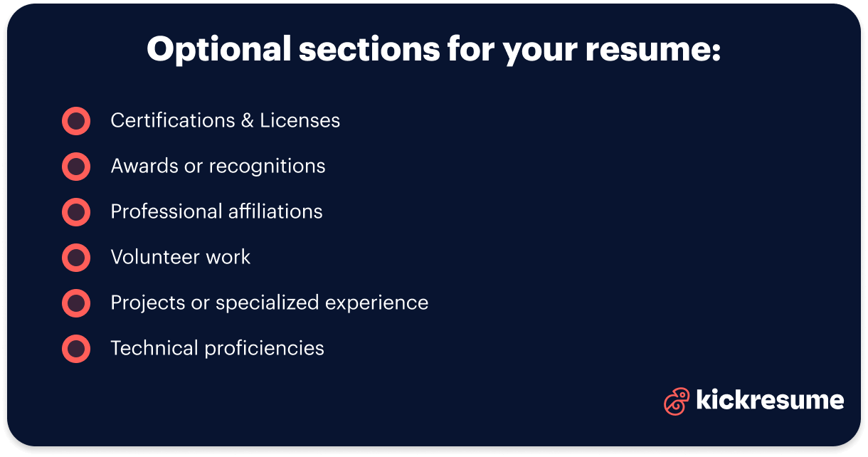Click the kickresume chameleon logo icon
868x457 pixels.
[677, 401]
